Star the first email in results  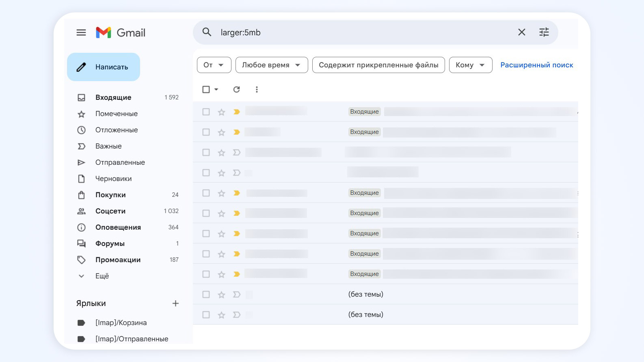(x=221, y=112)
